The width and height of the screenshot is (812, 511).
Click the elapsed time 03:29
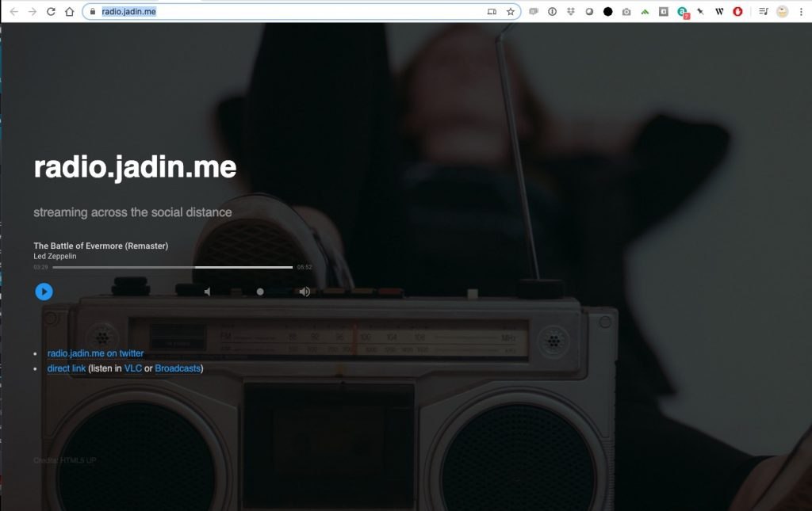click(41, 268)
